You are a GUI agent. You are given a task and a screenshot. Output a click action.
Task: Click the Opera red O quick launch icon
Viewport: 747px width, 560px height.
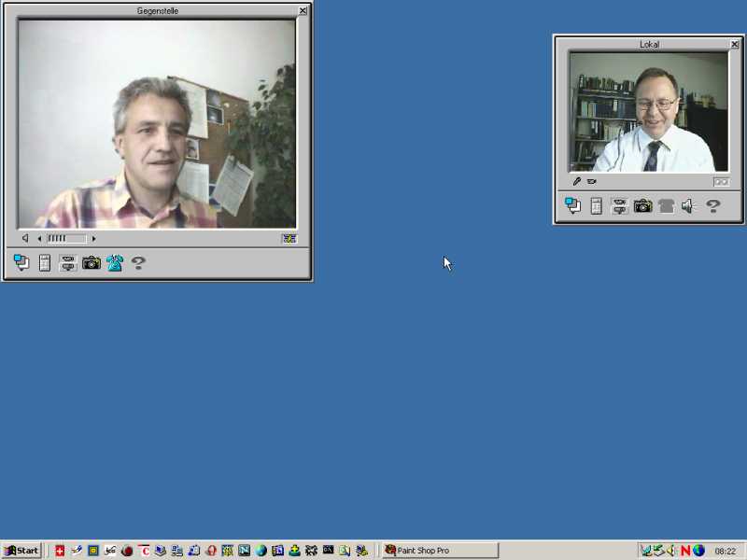pos(211,551)
